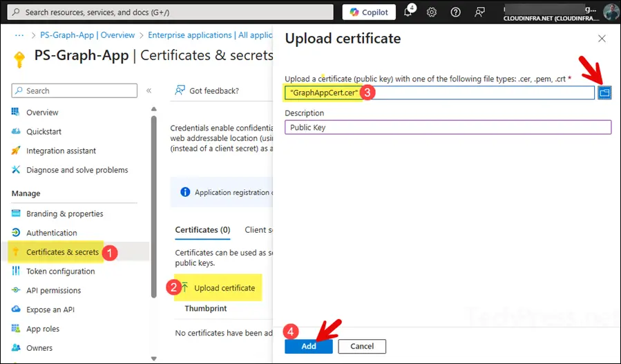The image size is (621, 364).
Task: Open API permissions in sidebar
Action: click(53, 291)
